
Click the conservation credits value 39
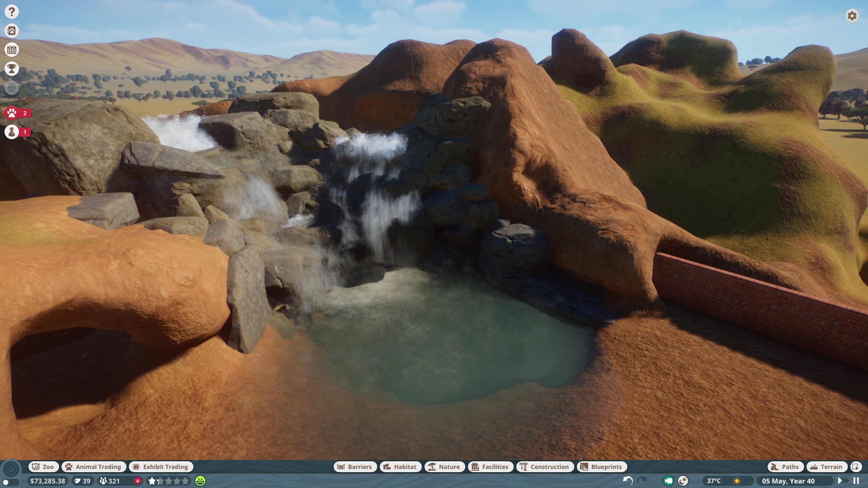coord(82,481)
